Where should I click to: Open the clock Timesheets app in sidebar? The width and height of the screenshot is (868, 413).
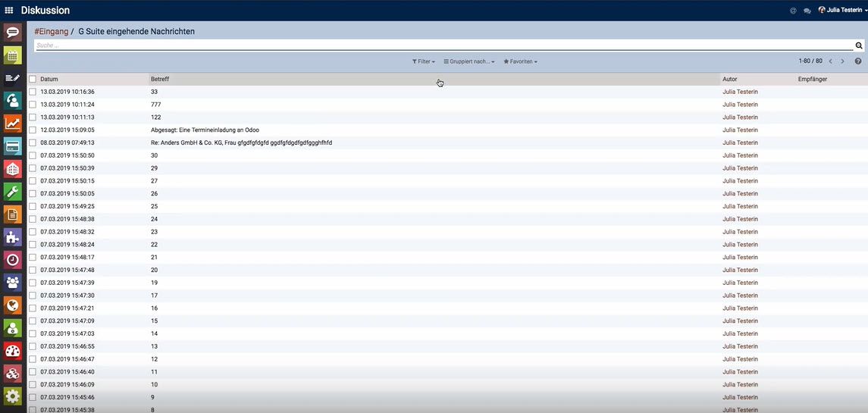point(13,260)
